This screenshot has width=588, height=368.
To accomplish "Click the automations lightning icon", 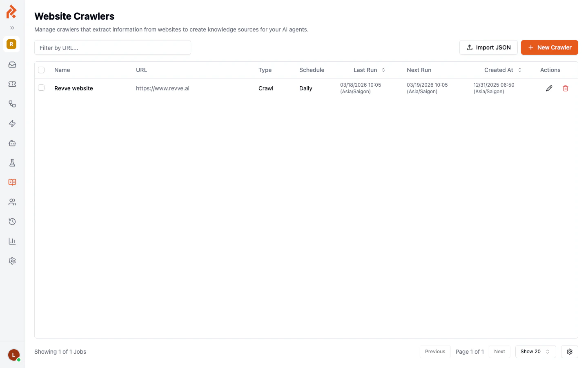I will [12, 123].
